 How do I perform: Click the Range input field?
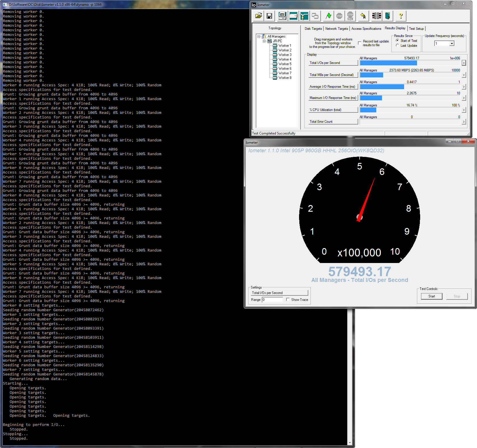click(x=272, y=299)
